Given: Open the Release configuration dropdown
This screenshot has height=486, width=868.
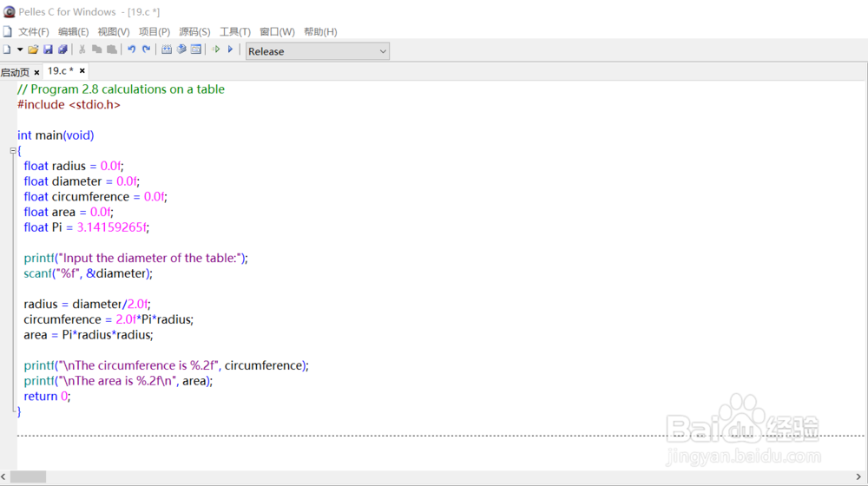Looking at the screenshot, I should point(317,51).
